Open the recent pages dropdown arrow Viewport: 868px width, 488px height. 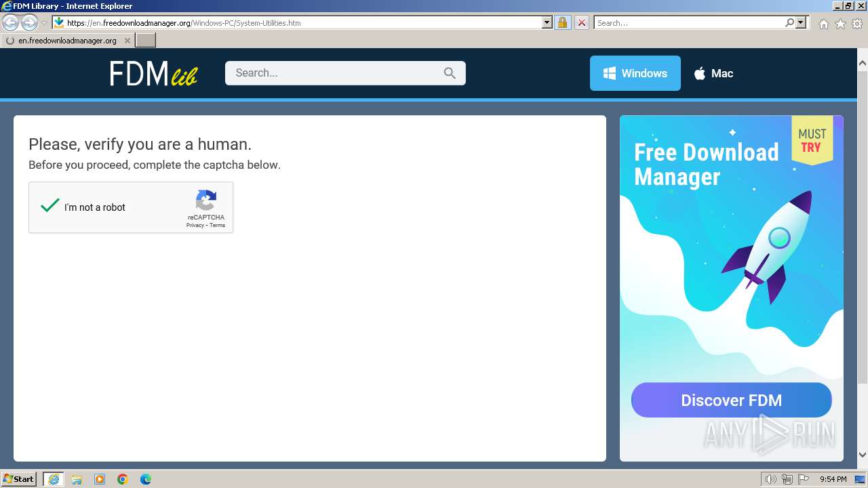coord(44,22)
